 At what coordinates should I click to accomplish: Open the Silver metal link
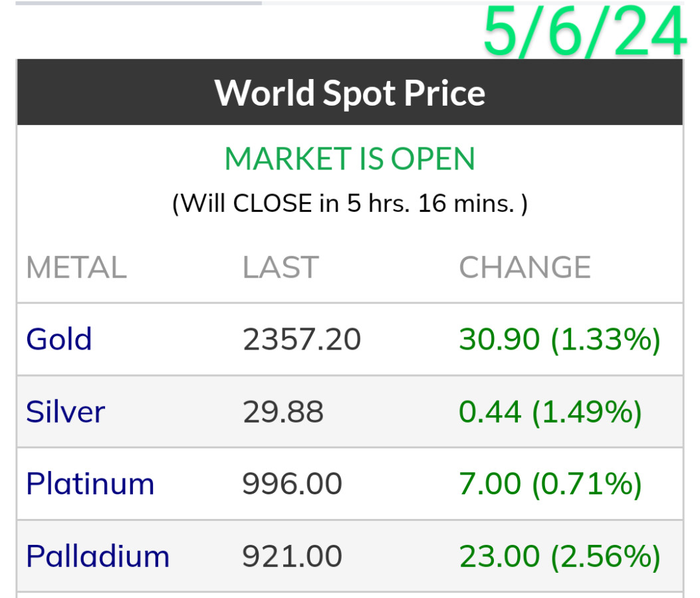tap(65, 412)
